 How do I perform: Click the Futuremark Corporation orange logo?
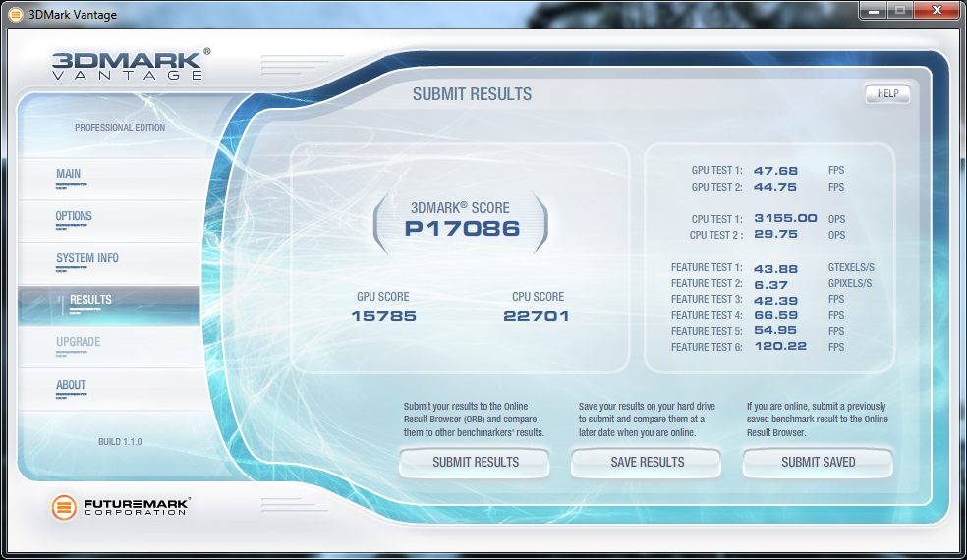(x=64, y=507)
